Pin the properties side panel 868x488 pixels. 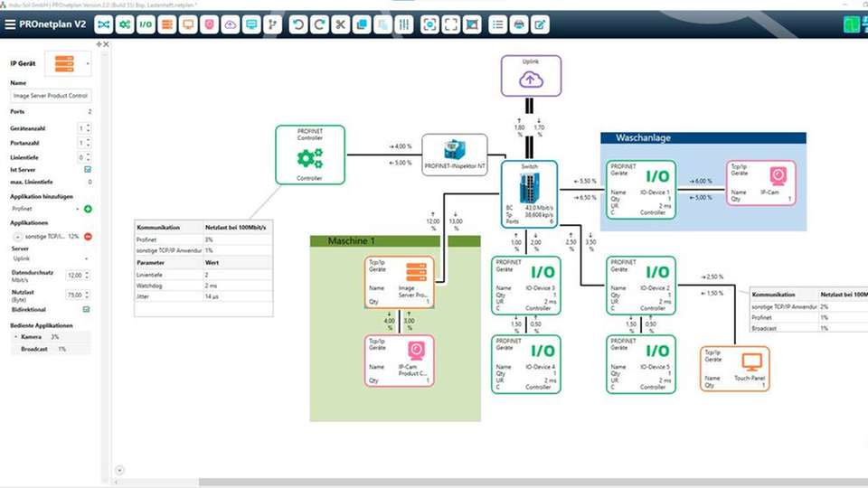tap(99, 44)
